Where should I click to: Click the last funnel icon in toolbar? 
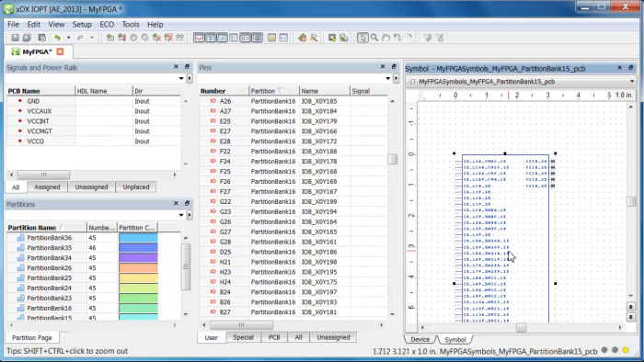click(x=440, y=38)
